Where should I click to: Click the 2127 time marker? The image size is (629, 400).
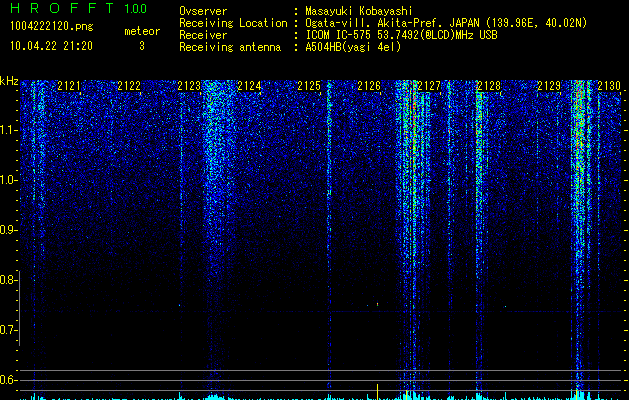429,86
